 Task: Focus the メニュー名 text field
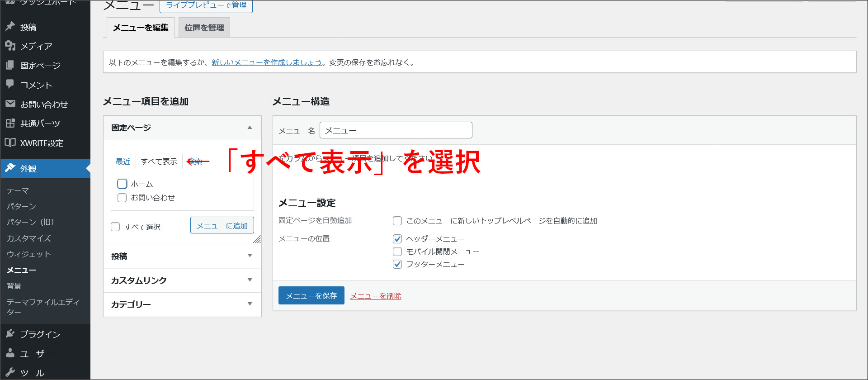coord(396,130)
